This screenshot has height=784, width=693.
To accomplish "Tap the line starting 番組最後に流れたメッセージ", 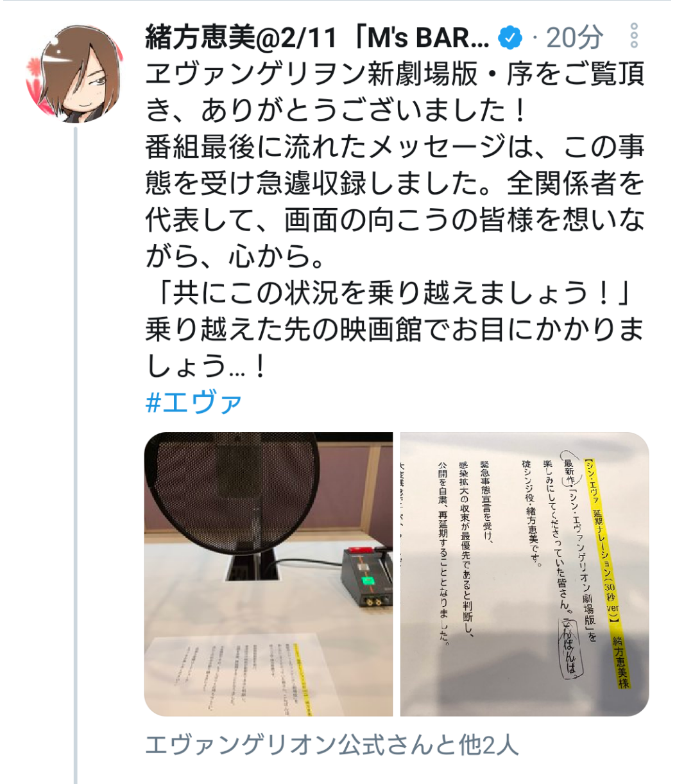I will [395, 148].
